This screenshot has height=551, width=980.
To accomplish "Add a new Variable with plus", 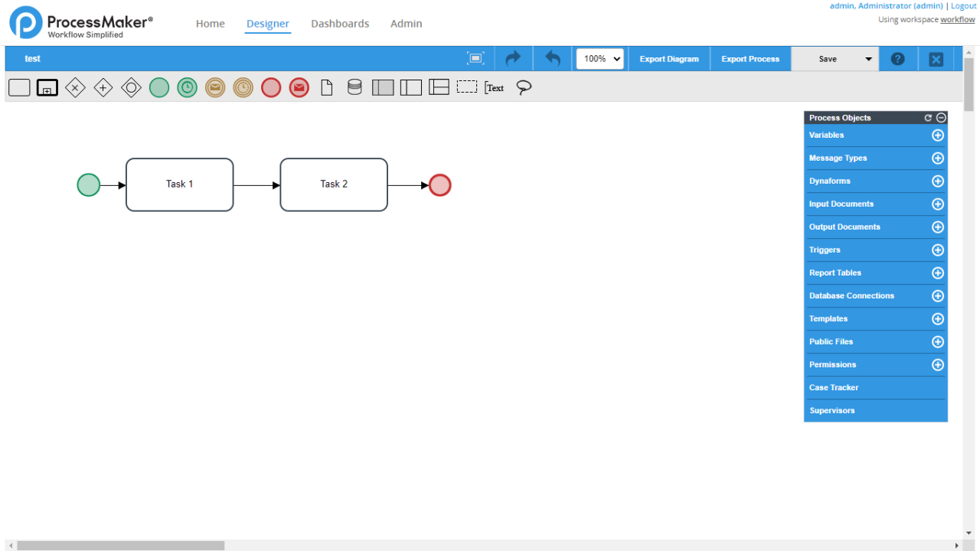I will (x=938, y=135).
